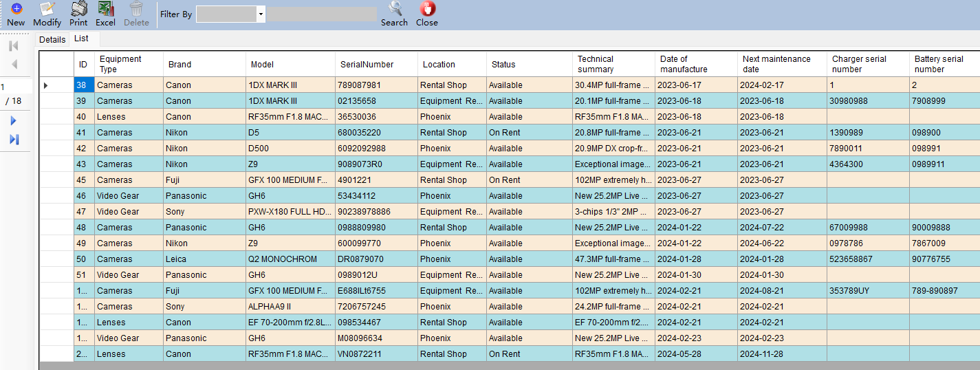Open the Filter By dropdown
980x370 pixels.
click(x=261, y=14)
